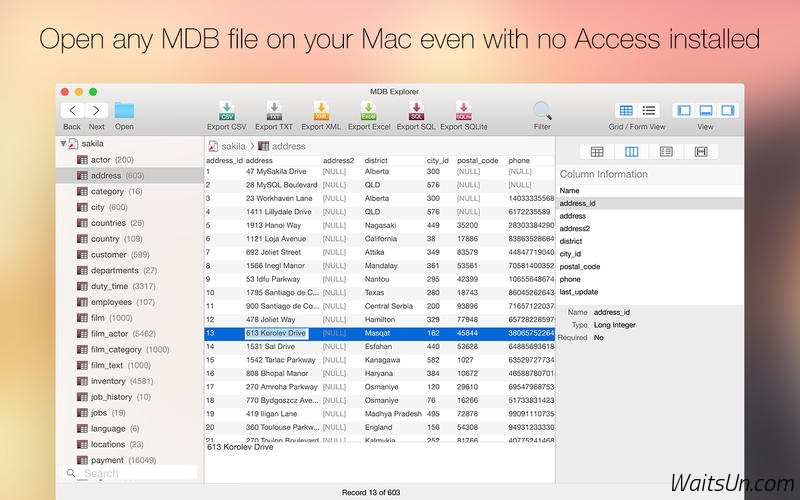The height and width of the screenshot is (500, 800).
Task: Click the address breadcrumb item
Action: (282, 146)
